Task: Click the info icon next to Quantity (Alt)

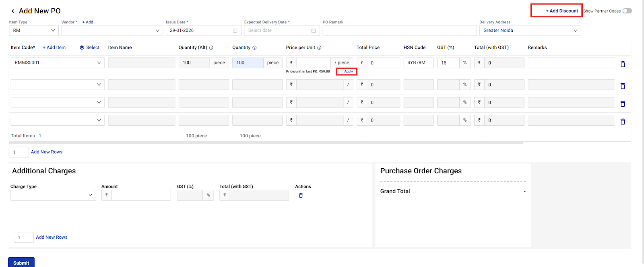Action: 211,48
